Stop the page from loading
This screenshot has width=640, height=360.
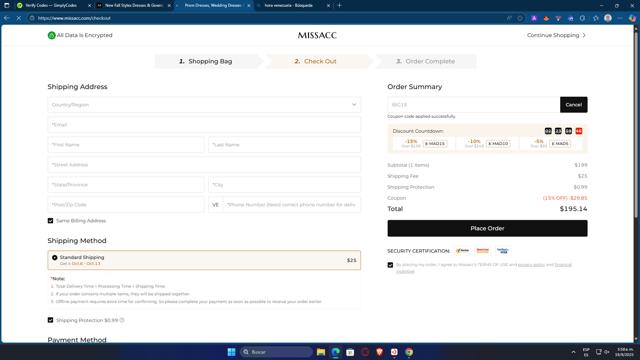click(x=19, y=18)
